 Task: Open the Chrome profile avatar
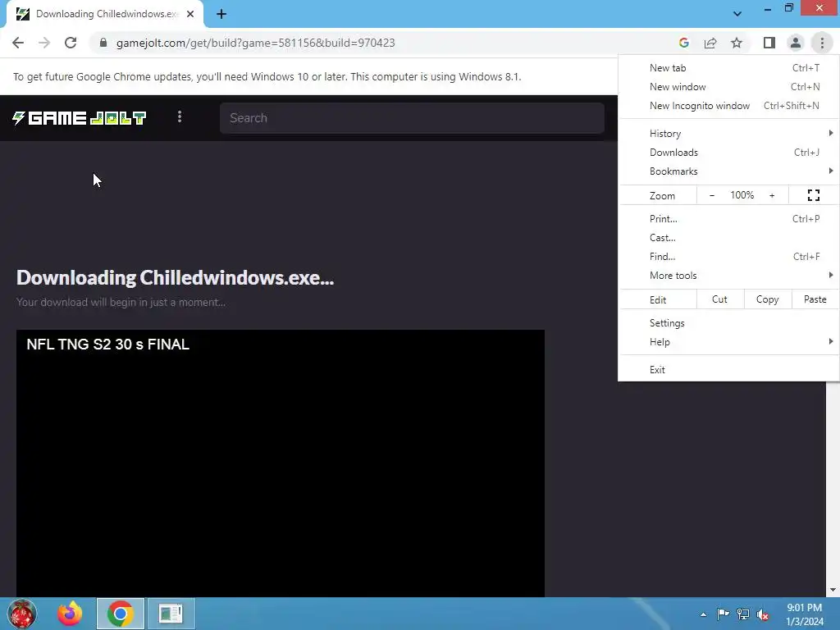[x=796, y=43]
